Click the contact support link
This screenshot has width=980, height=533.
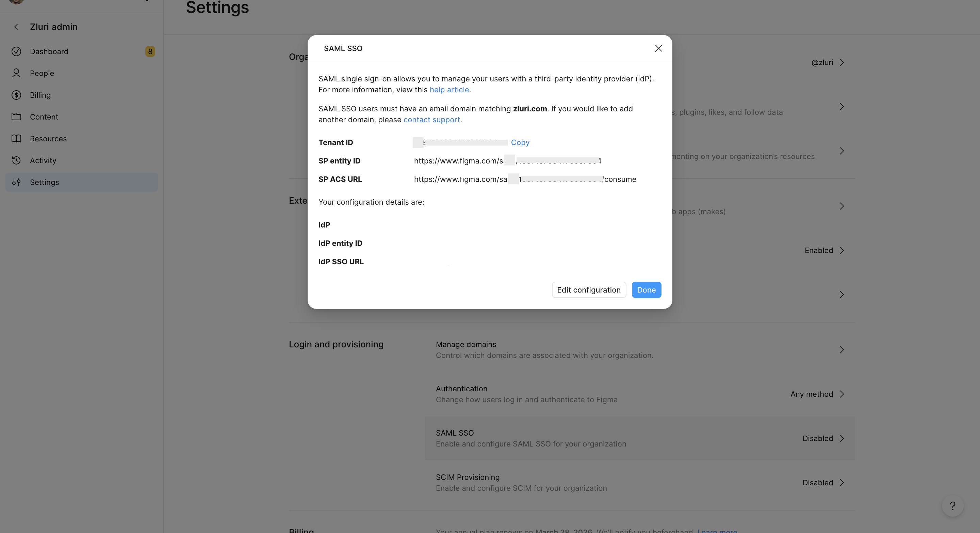[431, 120]
